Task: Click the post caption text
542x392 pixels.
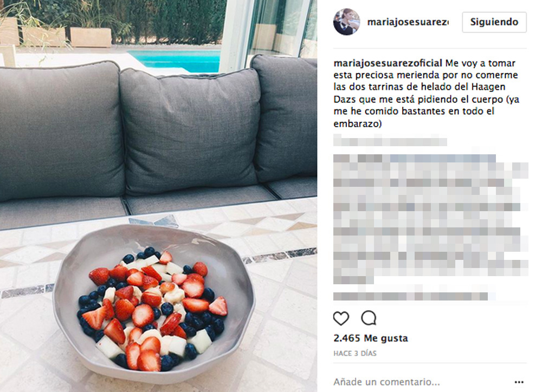Action: coord(427,93)
